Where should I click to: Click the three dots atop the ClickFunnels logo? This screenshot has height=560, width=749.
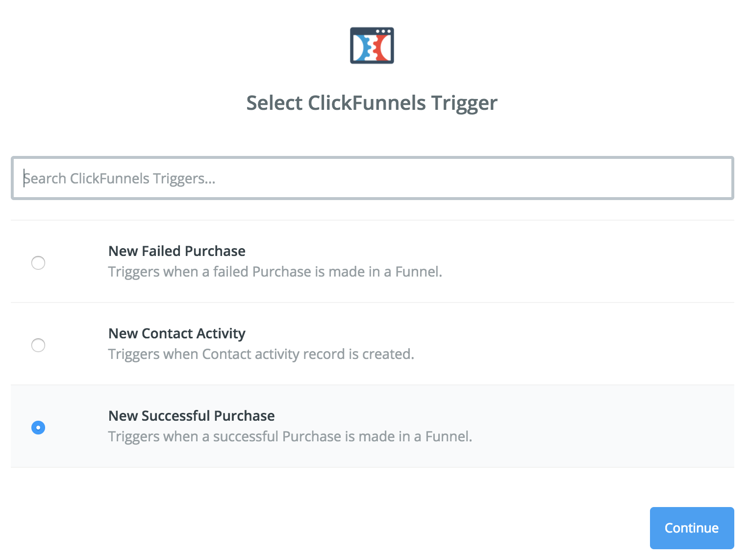(x=383, y=31)
